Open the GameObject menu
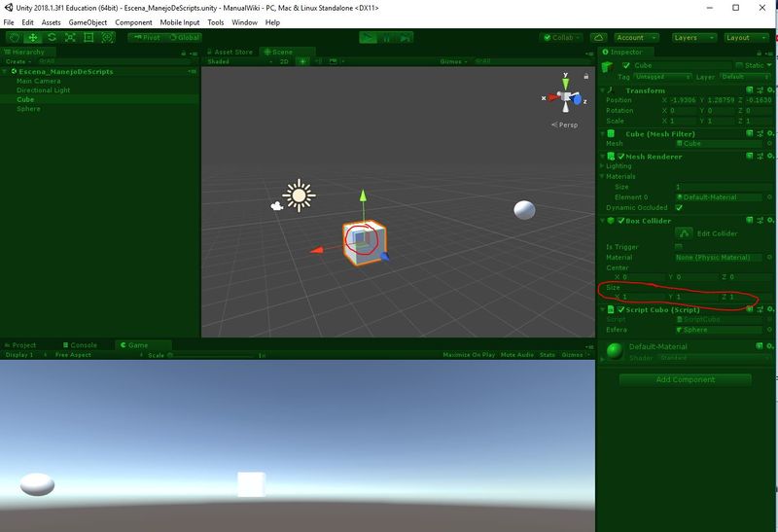This screenshot has width=778, height=532. (x=88, y=22)
